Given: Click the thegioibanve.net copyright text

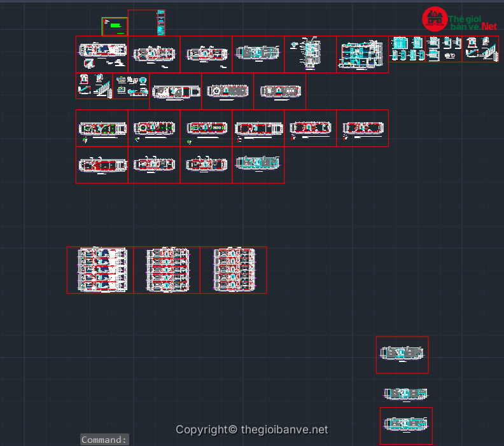Looking at the screenshot, I should [252, 430].
